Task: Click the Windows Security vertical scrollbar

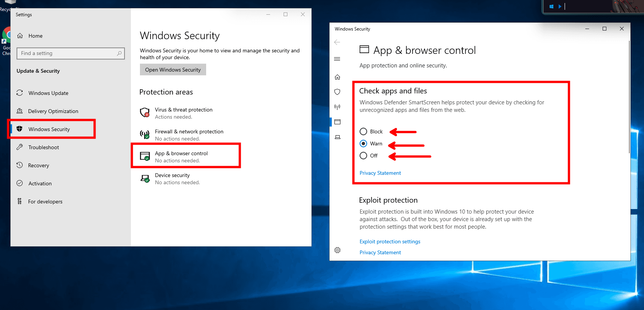Action: click(x=629, y=97)
